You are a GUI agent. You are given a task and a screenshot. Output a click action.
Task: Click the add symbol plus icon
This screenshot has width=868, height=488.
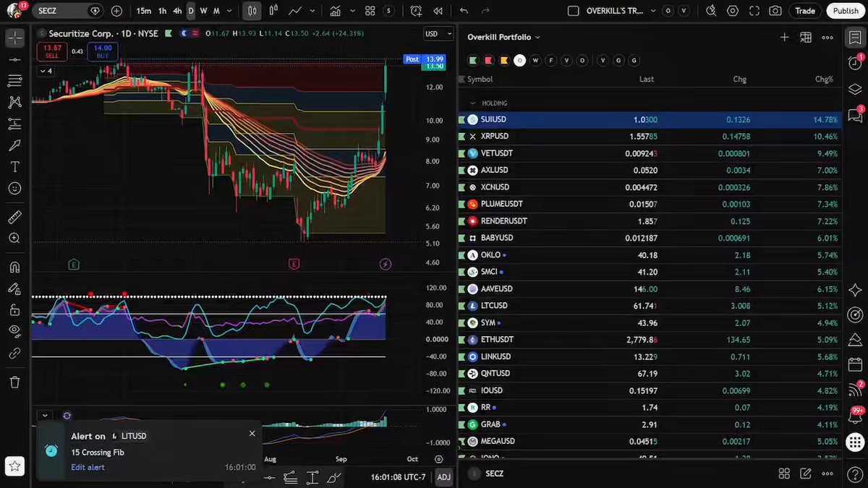pos(117,11)
